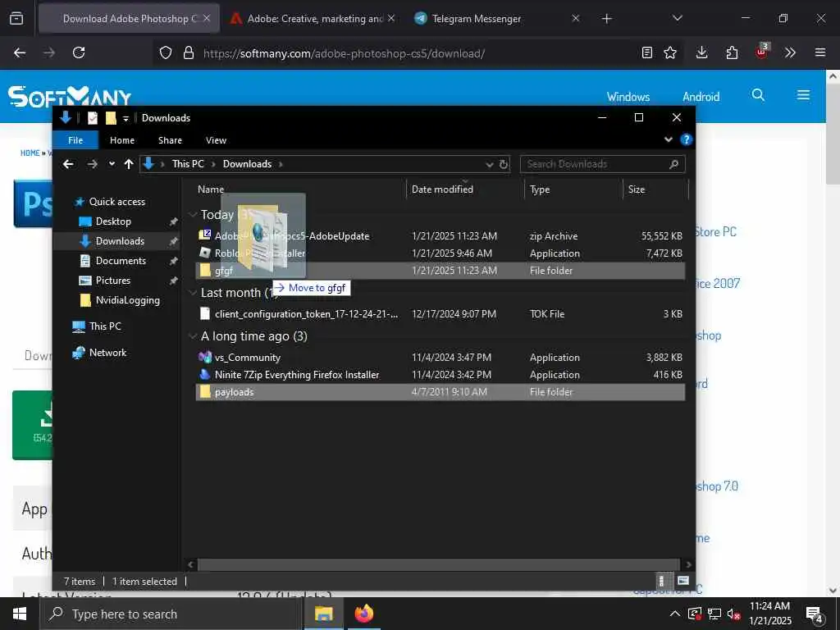Open the Firefox extensions puzzle icon
This screenshot has width=840, height=630.
tap(732, 52)
